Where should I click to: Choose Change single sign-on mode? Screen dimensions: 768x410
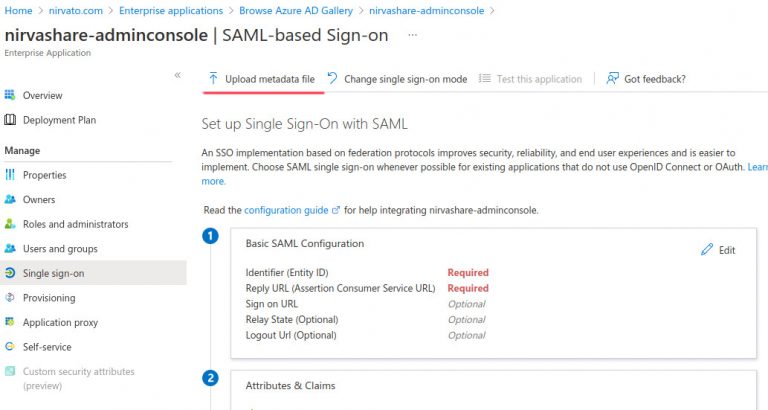click(x=397, y=79)
